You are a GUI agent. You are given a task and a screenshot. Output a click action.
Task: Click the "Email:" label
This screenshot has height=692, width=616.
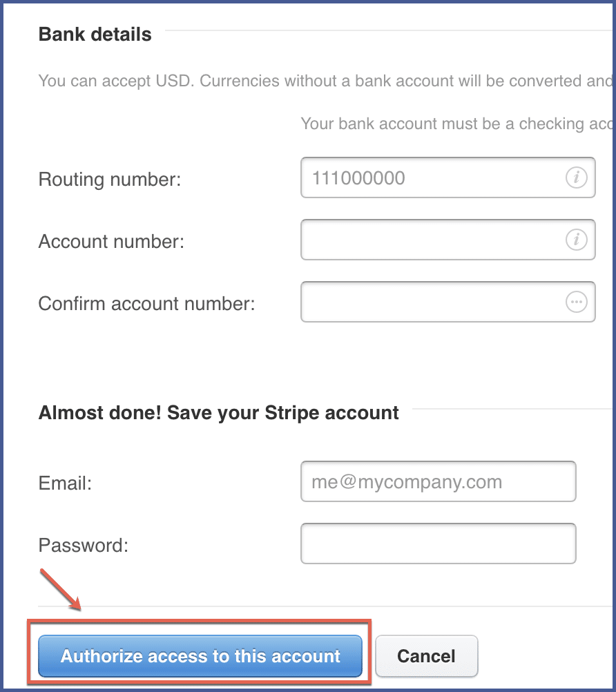coord(65,483)
